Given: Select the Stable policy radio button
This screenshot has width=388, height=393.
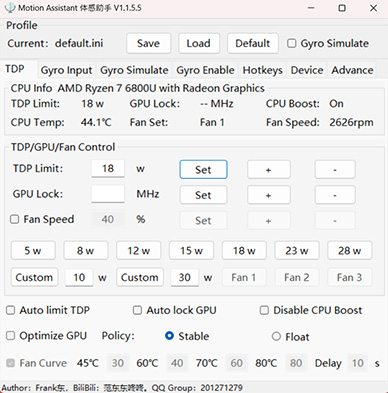Looking at the screenshot, I should pyautogui.click(x=169, y=336).
